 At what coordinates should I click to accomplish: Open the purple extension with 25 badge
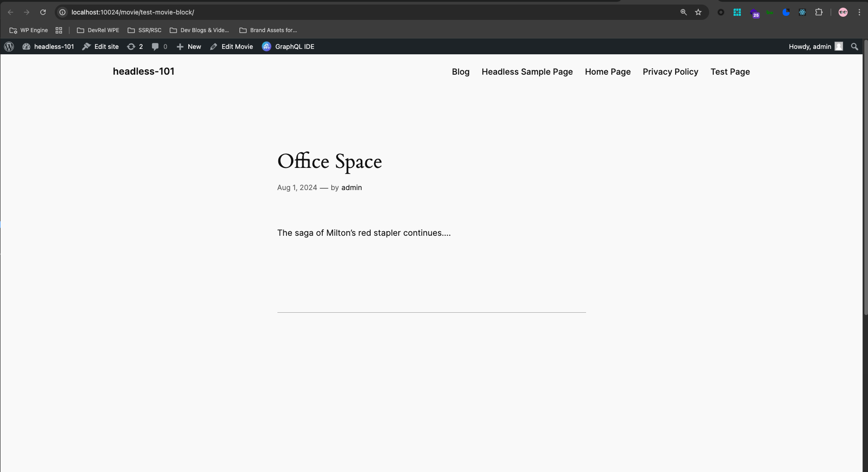tap(754, 13)
